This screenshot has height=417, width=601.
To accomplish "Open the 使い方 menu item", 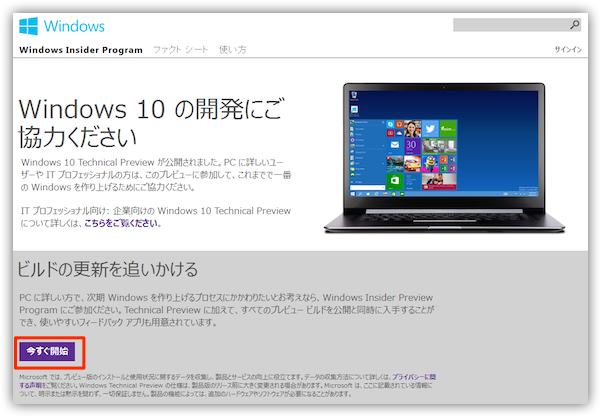I will pyautogui.click(x=233, y=49).
